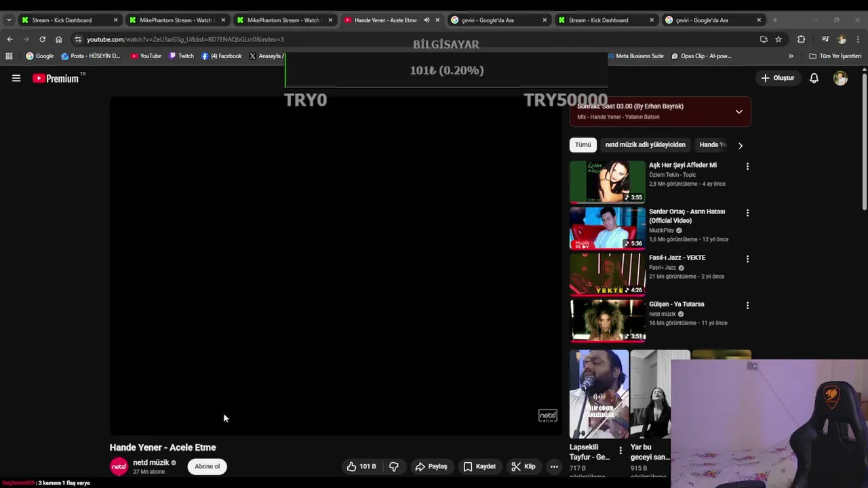The image size is (868, 488).
Task: Open options for Lapsekili Tayfur short
Action: click(x=620, y=450)
